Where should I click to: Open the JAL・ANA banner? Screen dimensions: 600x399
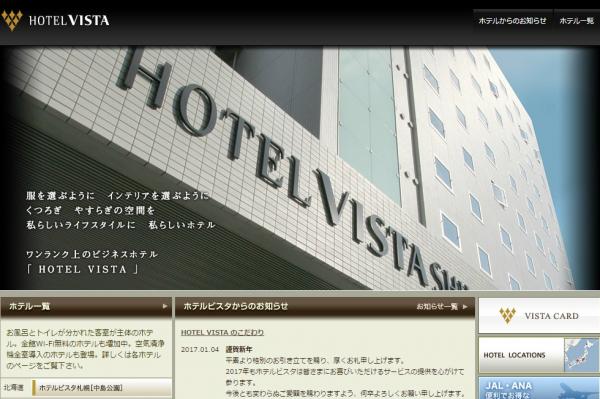point(539,388)
